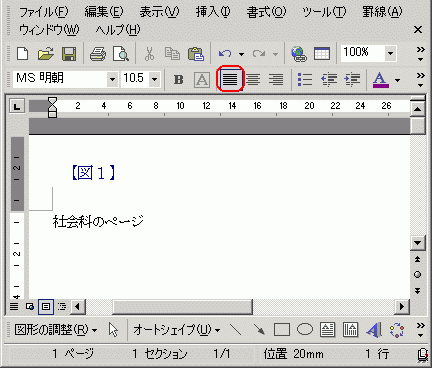432x368 pixels.
Task: Go to previous page double-arrow button
Action: [x=417, y=259]
